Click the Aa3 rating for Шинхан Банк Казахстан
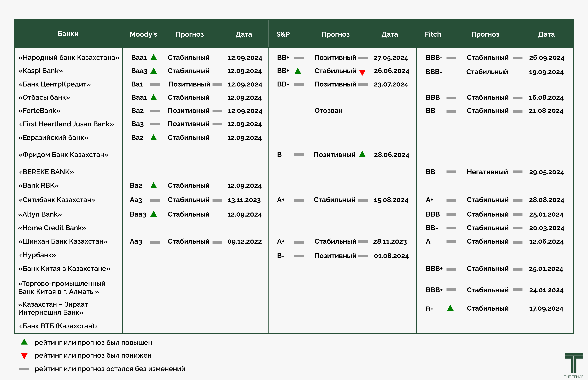Screen dimensions: 588x380 [136, 241]
